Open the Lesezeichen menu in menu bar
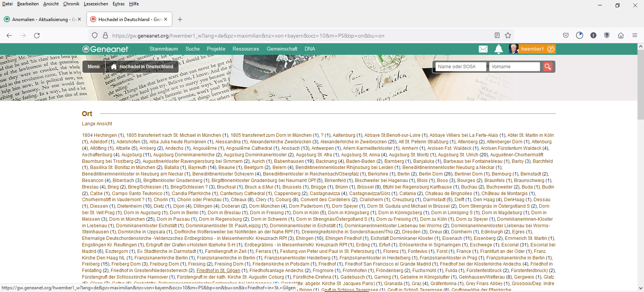644x292 pixels. pos(96,4)
